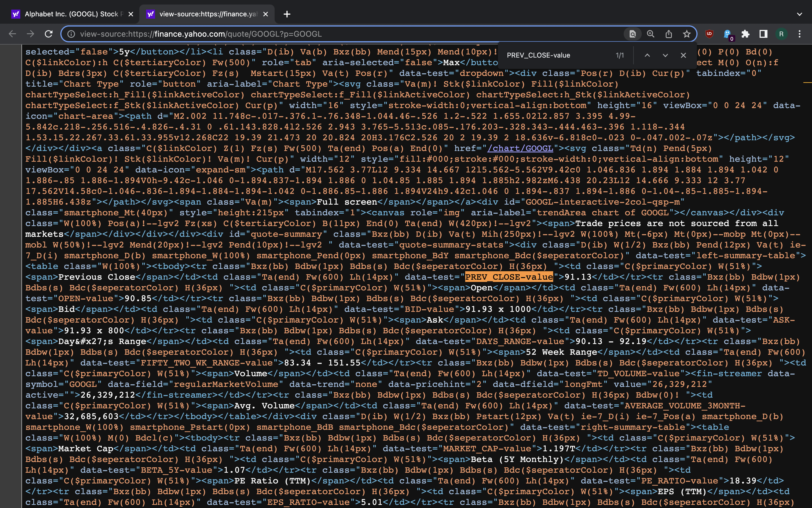Open the zoom magnifier icon
Viewport: 812px width, 508px height.
(x=651, y=34)
